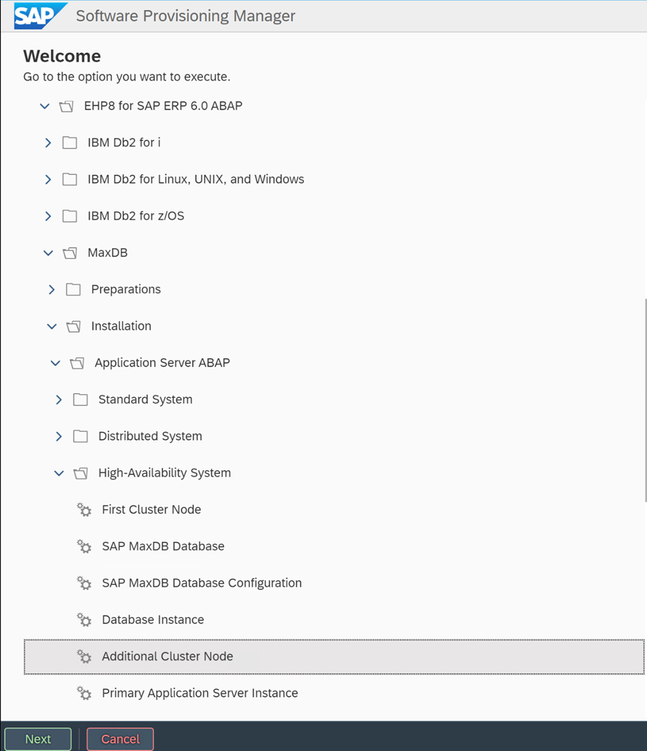Click gear icon beside Additional Cluster Node
Viewport: 647px width, 751px height.
[84, 657]
